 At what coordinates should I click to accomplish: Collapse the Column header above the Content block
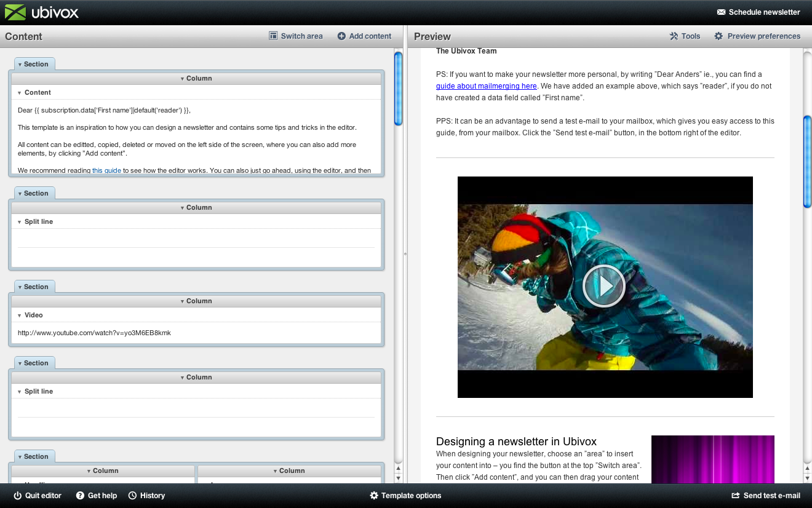click(196, 79)
